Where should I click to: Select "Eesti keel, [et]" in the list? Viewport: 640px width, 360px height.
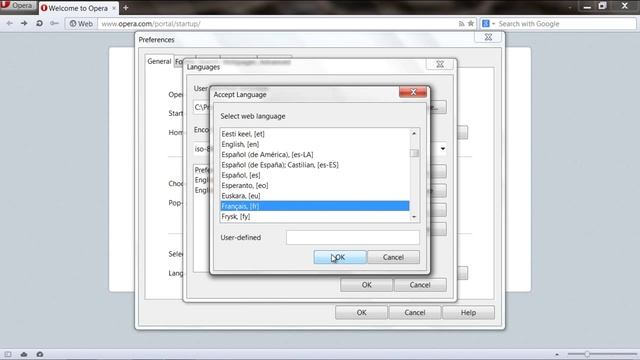coord(314,134)
